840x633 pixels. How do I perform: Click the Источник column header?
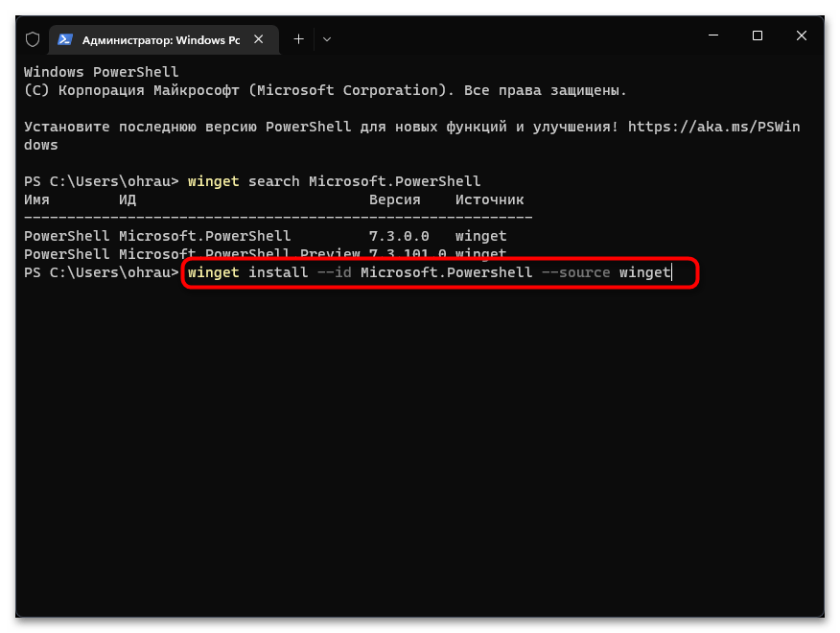pos(489,199)
